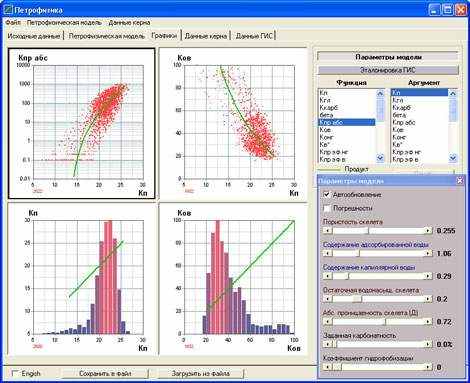Click left arrow of Пористость скелета slider

(x=328, y=231)
